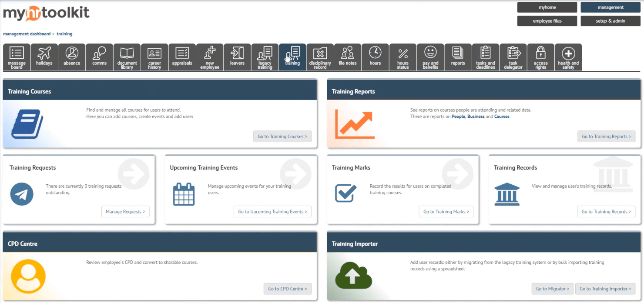Click the file notes icon
Viewport: 644px width, 303px height.
click(x=347, y=57)
